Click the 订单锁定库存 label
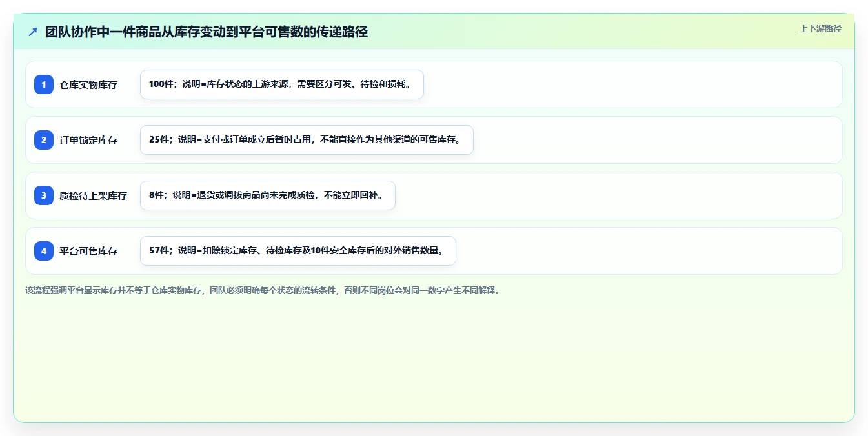The height and width of the screenshot is (436, 868). click(x=88, y=140)
